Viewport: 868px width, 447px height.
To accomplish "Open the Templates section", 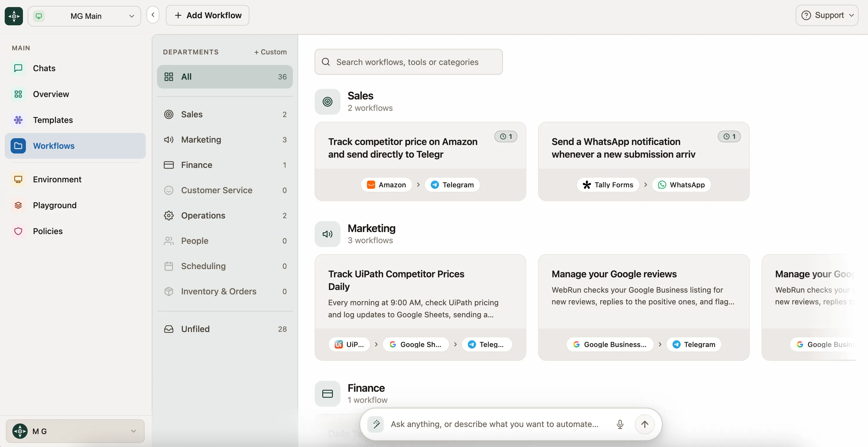I will (75, 120).
